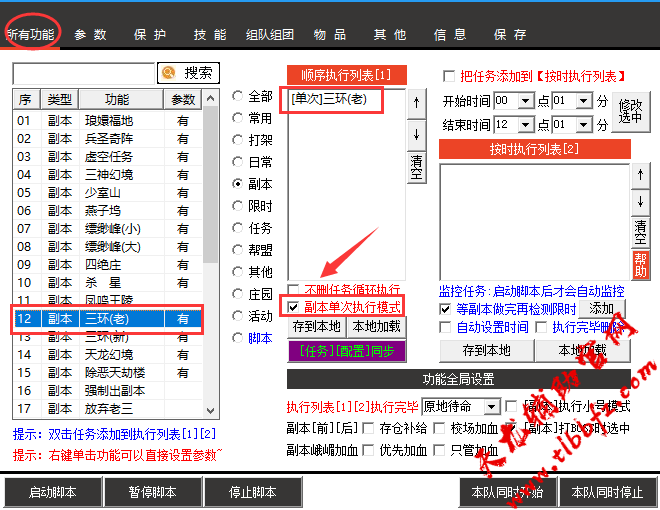Click the 添加 button
Screen dimensions: 660x510
coord(602,309)
